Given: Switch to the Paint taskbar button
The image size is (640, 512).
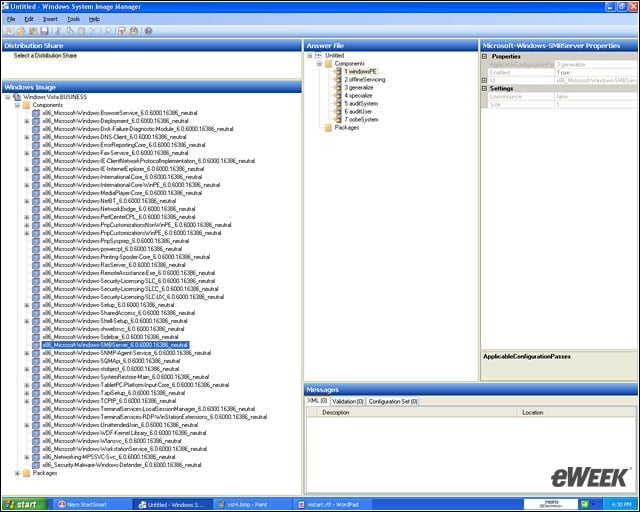Looking at the screenshot, I should point(253,505).
